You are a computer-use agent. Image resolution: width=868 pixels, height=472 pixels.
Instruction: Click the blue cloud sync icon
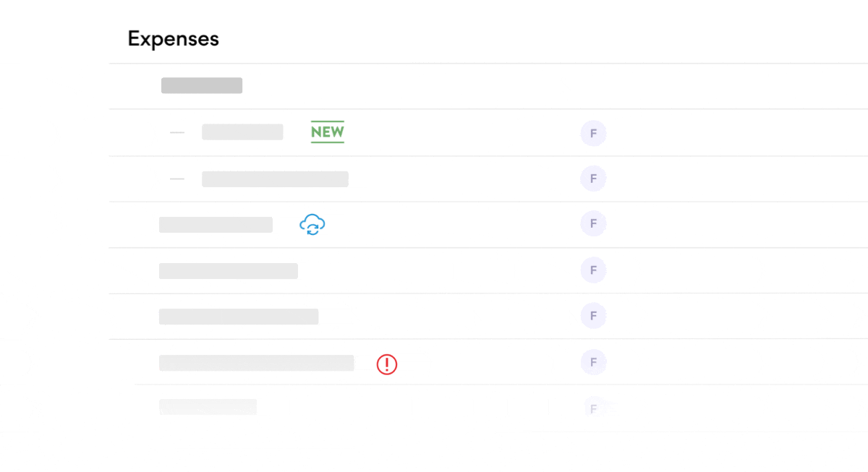point(312,225)
